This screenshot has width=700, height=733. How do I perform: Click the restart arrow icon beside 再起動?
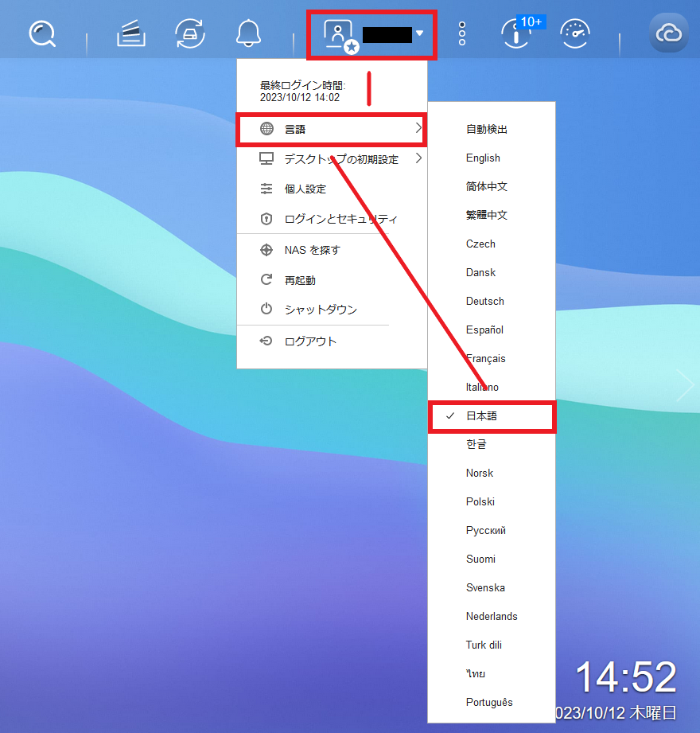tap(266, 279)
